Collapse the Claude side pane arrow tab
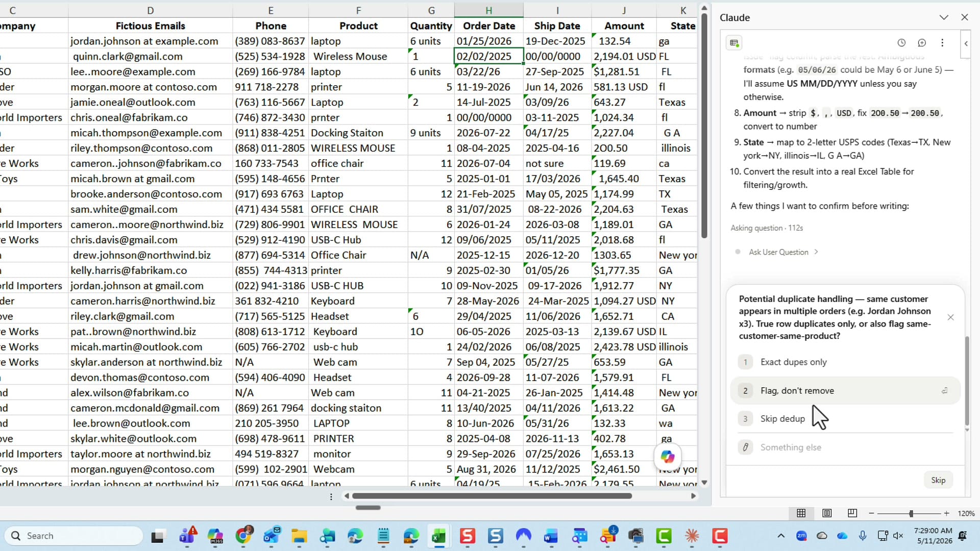 [966, 43]
